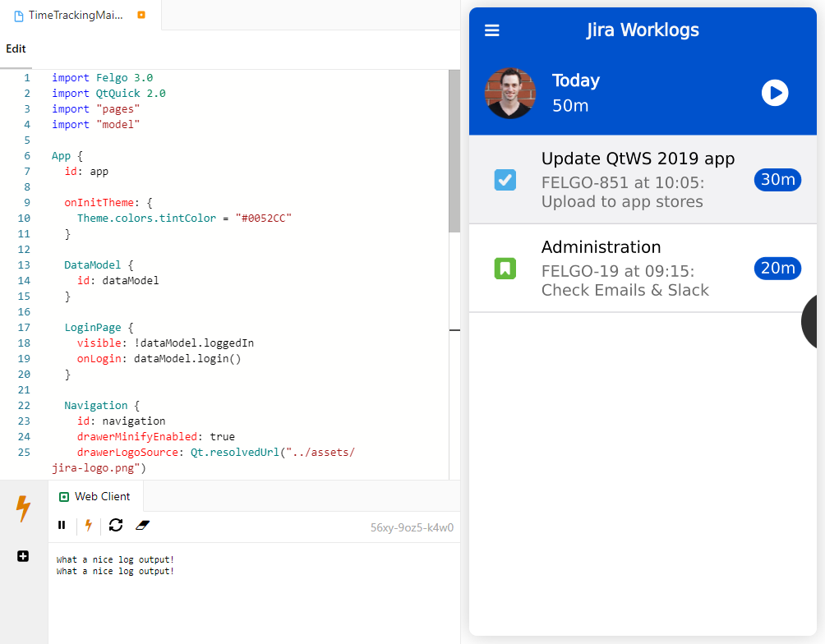Screen dimensions: 825x644
Task: Click the black plus icon in sidebar
Action: point(23,556)
